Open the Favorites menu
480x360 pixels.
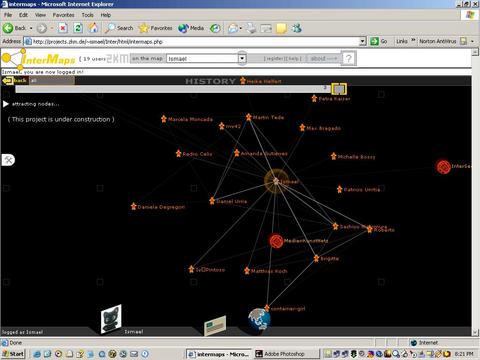pos(63,15)
